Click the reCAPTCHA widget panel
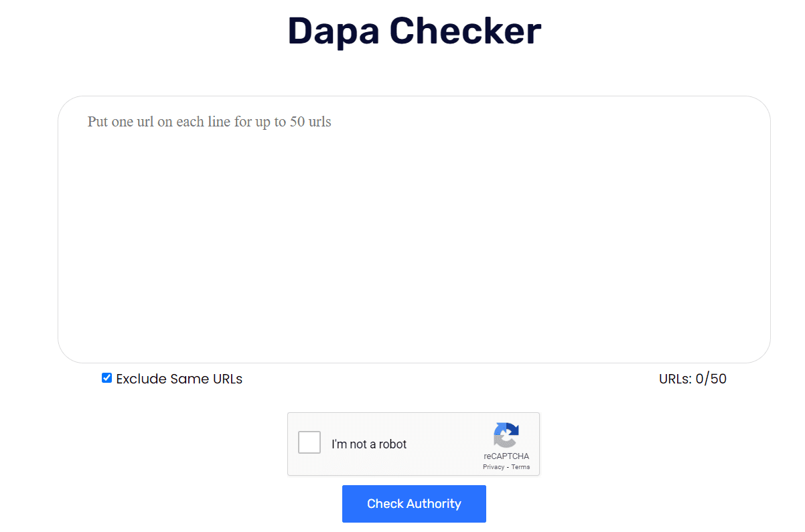805x532 pixels. pyautogui.click(x=413, y=444)
